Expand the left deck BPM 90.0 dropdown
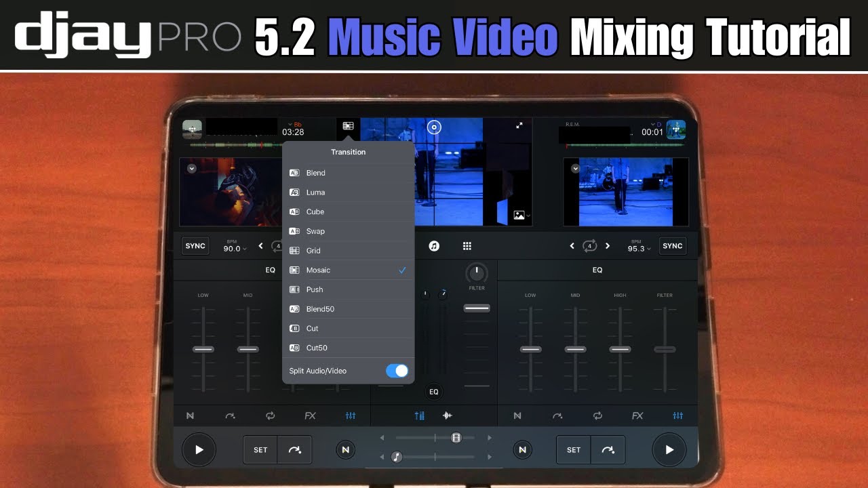The width and height of the screenshot is (868, 488). (235, 247)
